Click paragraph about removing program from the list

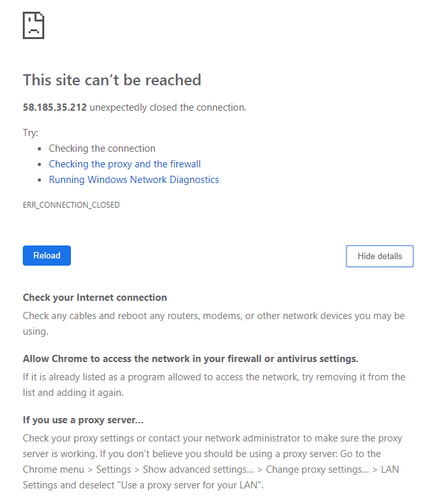point(214,385)
